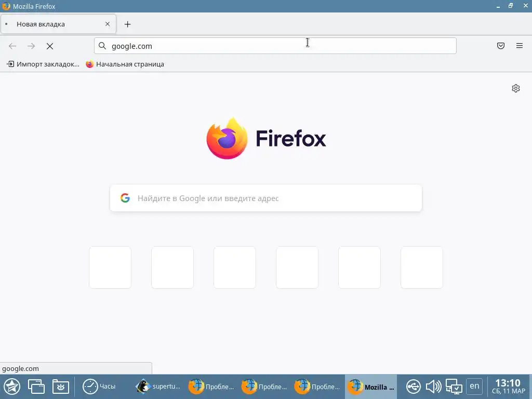Open the sixth empty shortcut tile
The height and width of the screenshot is (399, 532).
click(x=422, y=268)
